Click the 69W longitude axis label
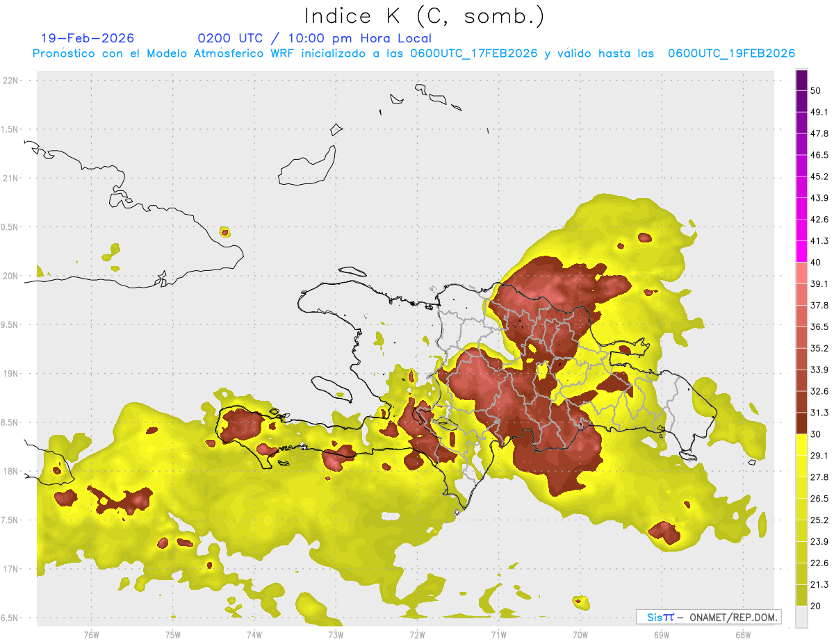834x644 pixels. point(662,634)
